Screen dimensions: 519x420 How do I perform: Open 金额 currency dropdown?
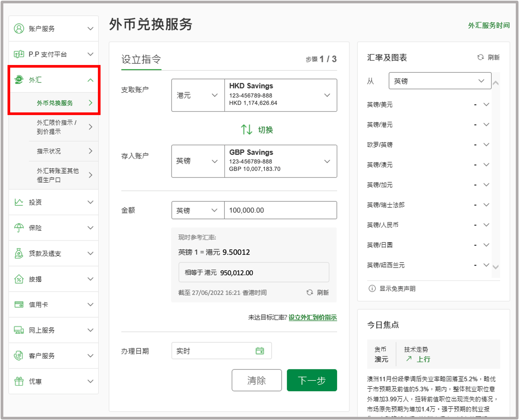(x=198, y=210)
